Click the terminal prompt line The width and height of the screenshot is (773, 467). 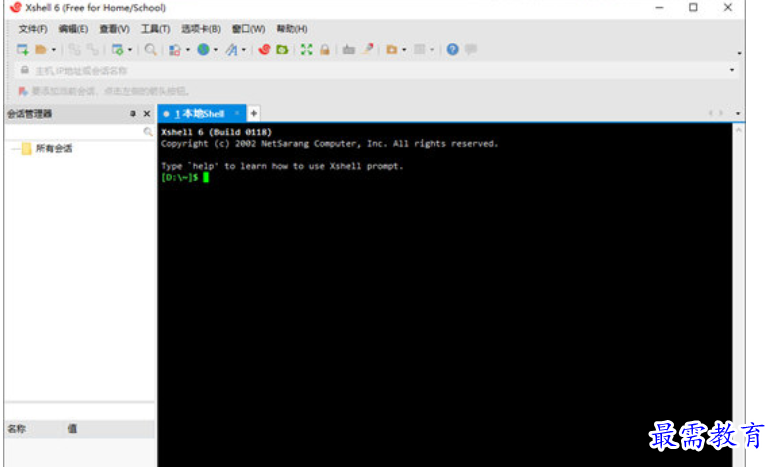(185, 178)
